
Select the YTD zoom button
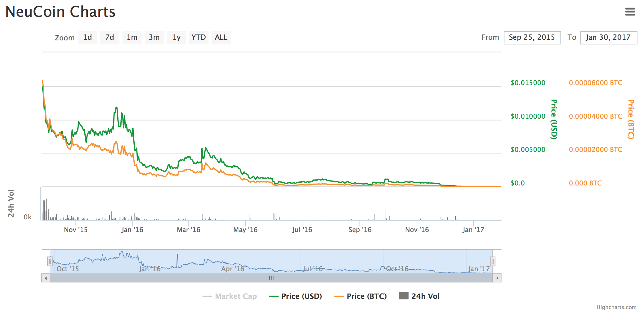[x=199, y=38]
